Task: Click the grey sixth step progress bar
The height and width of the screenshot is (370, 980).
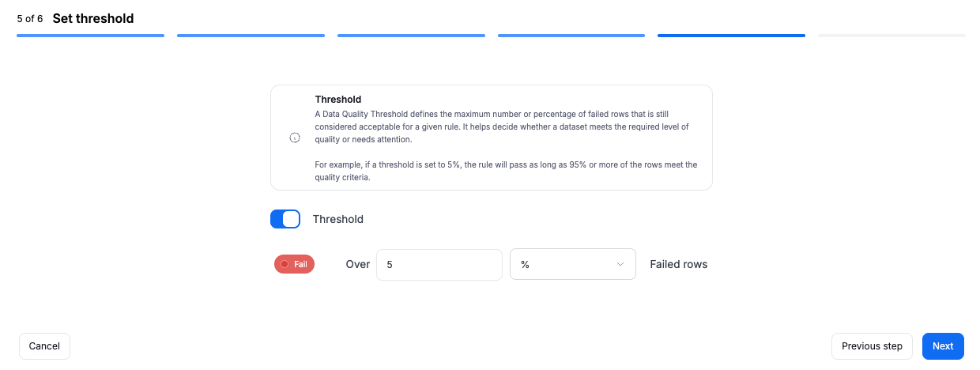Action: point(891,36)
